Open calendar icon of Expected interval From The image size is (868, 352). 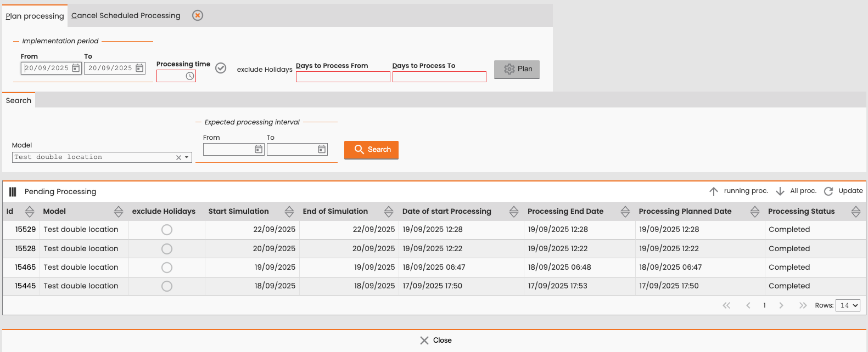[x=259, y=149]
